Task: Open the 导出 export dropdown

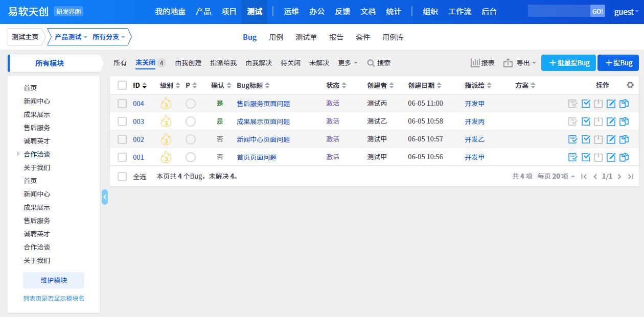Action: 520,63
